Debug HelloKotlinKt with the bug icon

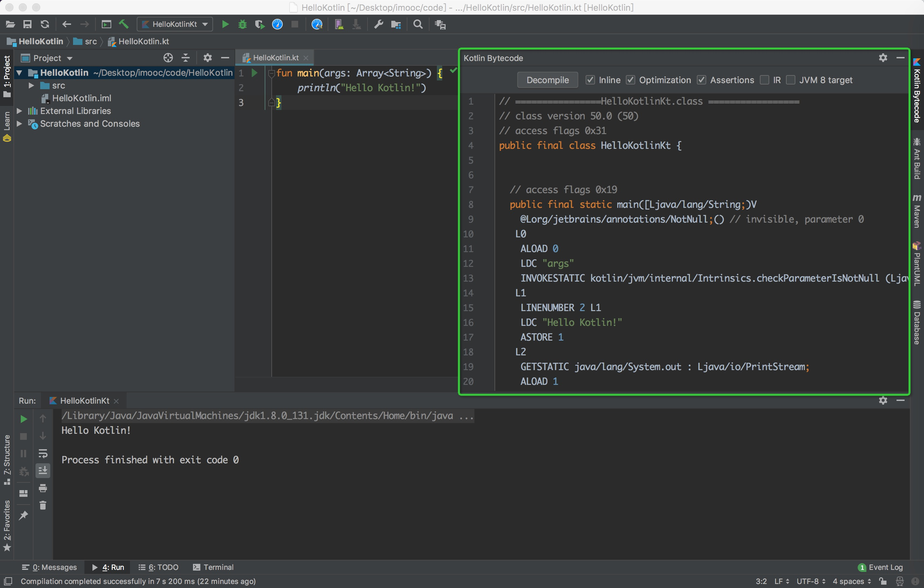point(242,24)
